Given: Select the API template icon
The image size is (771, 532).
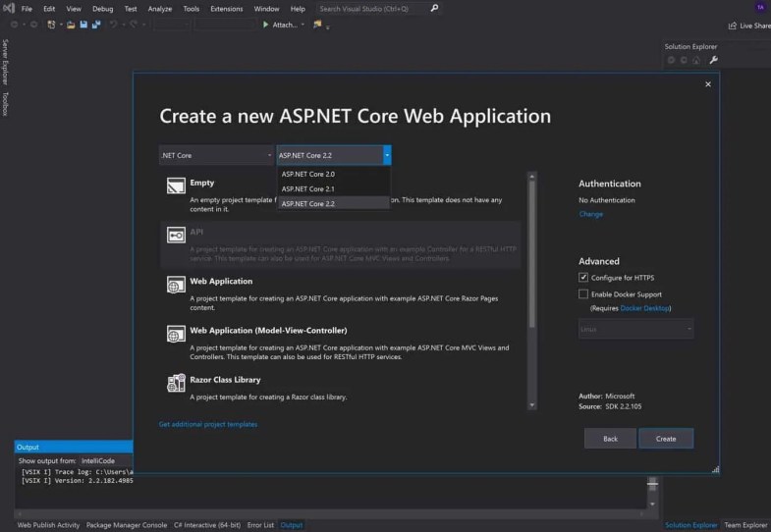Looking at the screenshot, I should point(176,235).
